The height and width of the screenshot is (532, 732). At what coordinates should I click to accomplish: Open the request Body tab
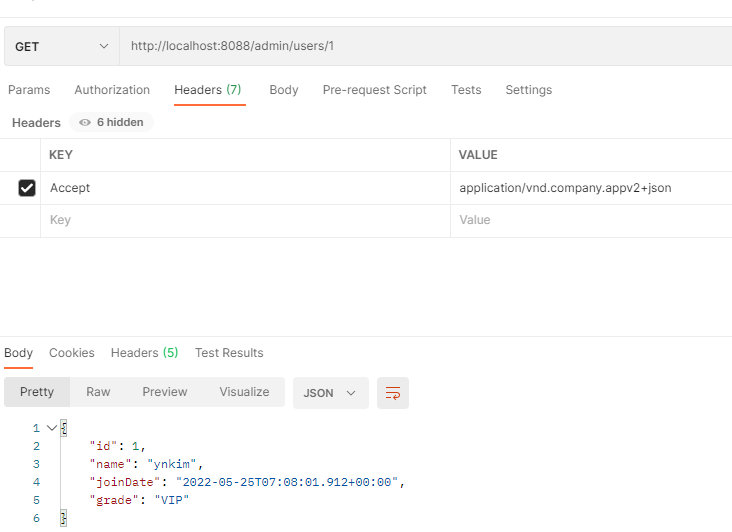click(284, 90)
